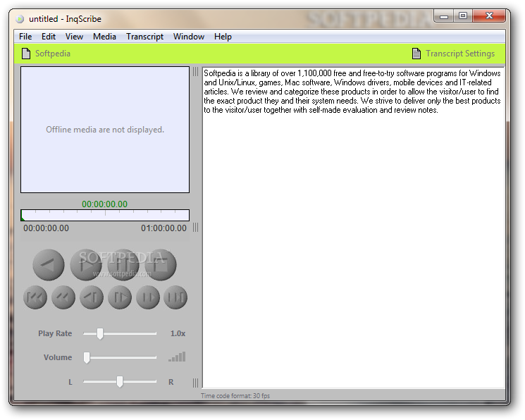Screen dimensions: 525x420
Task: Close the InqScribe window
Action: (489, 16)
